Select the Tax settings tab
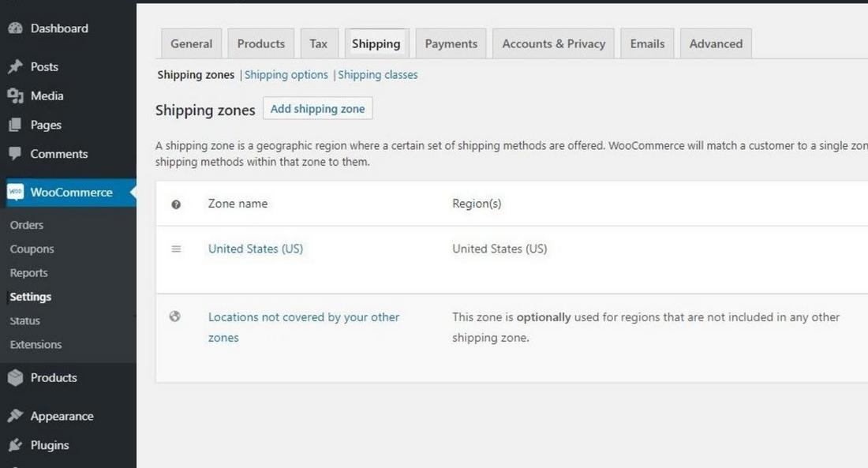 (x=319, y=44)
